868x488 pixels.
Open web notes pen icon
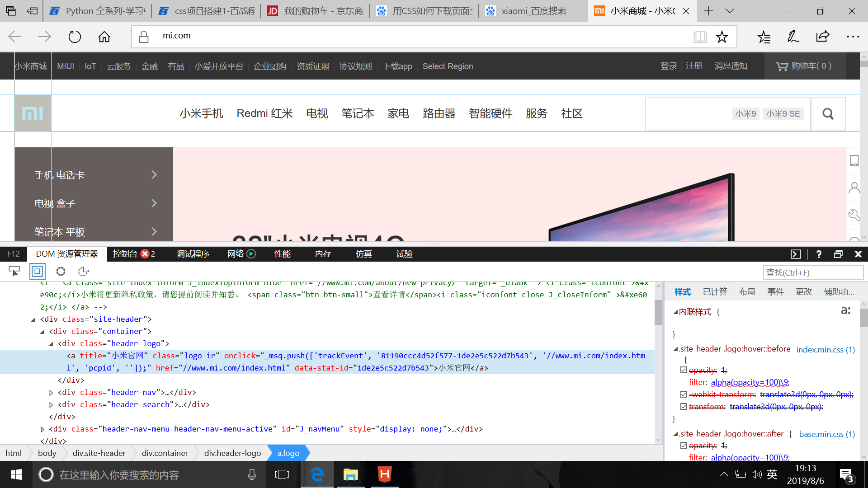coord(793,37)
